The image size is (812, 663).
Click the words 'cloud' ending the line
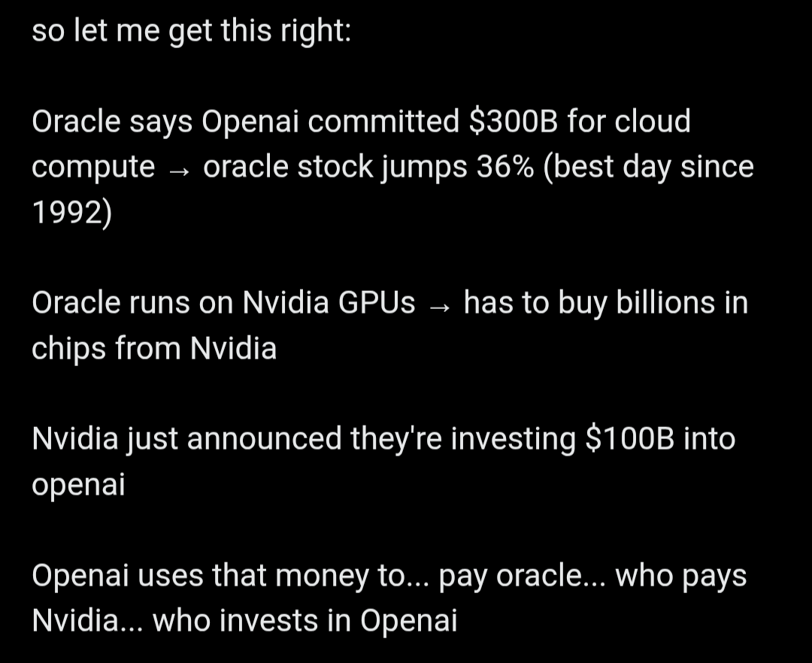click(653, 121)
